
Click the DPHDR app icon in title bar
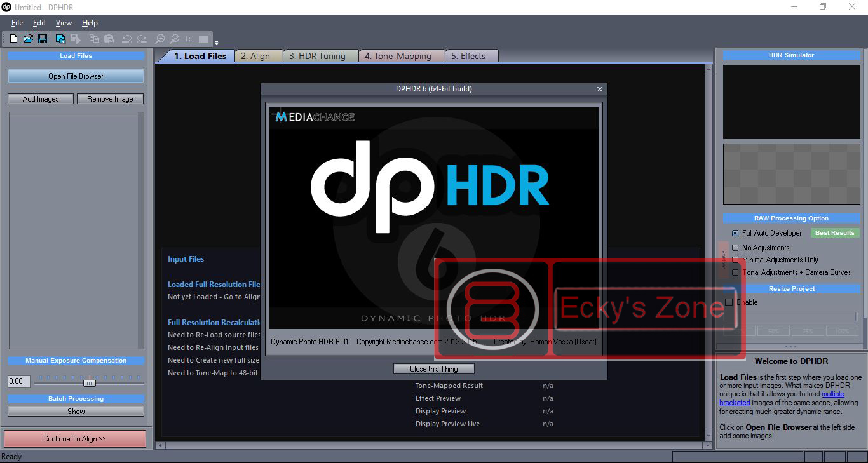point(6,6)
